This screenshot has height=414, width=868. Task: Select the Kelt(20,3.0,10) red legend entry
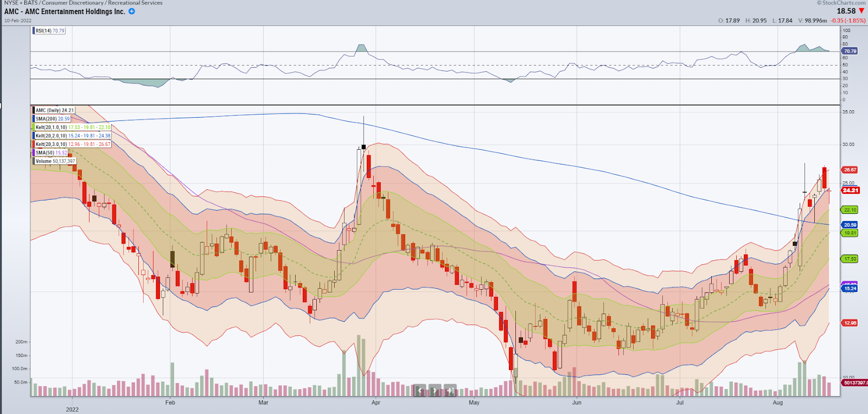72,144
